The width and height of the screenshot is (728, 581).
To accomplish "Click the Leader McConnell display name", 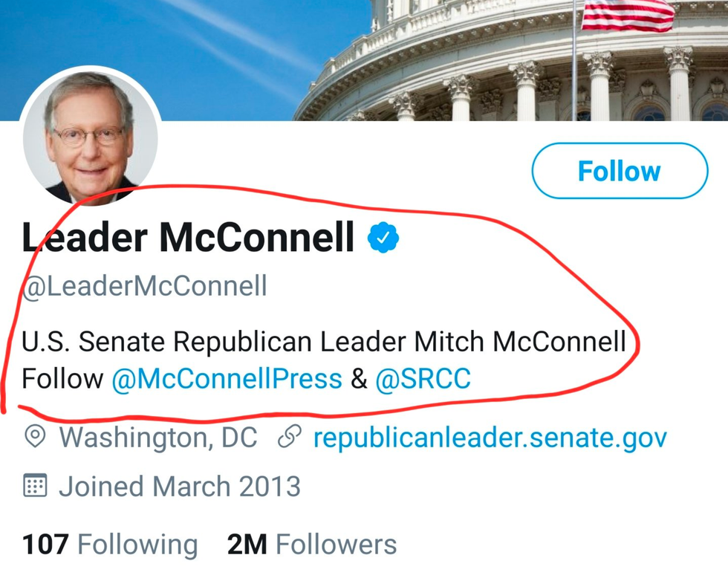I will pos(188,238).
